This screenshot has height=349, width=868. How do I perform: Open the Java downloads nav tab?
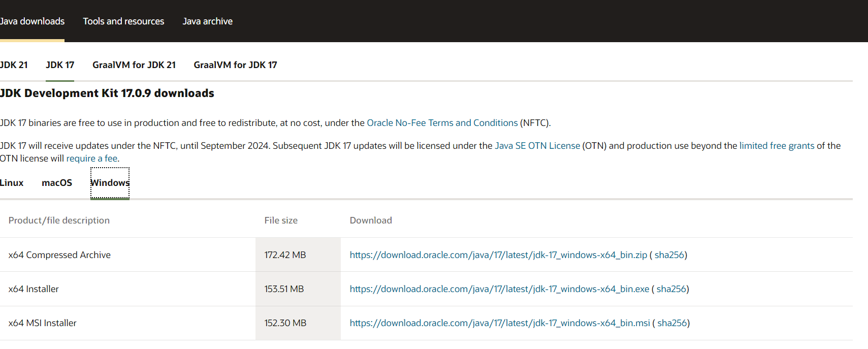pyautogui.click(x=32, y=21)
